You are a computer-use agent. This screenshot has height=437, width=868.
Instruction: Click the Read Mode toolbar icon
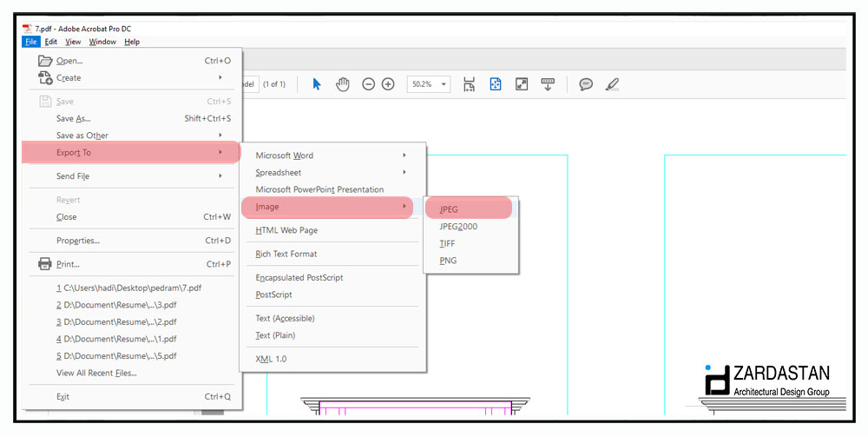tap(548, 84)
